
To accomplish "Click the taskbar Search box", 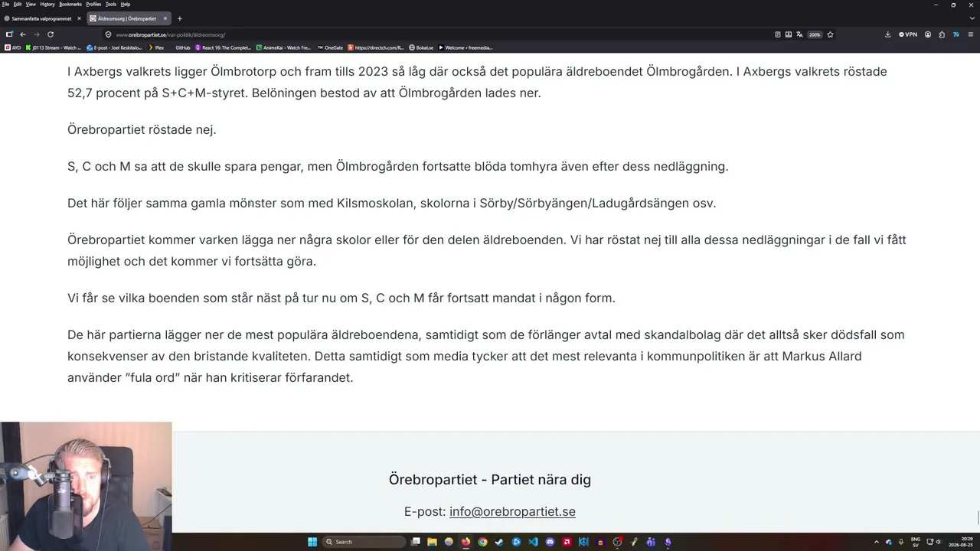I will [x=364, y=542].
